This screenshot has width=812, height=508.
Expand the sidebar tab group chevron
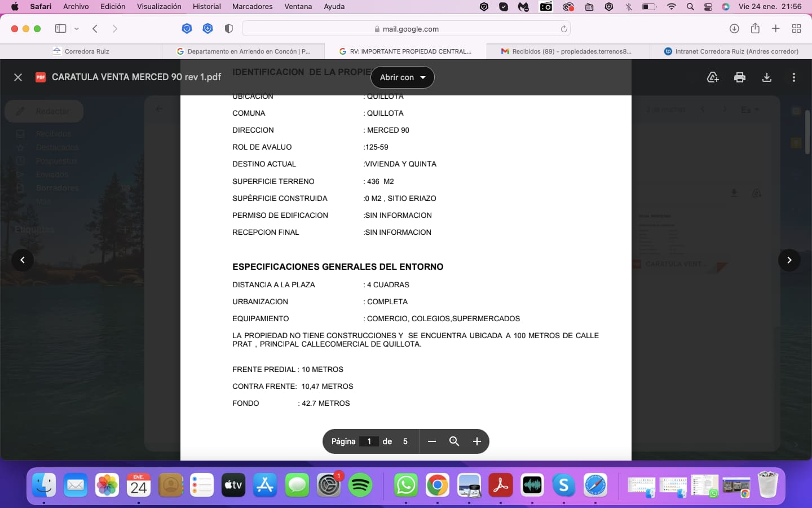point(77,29)
